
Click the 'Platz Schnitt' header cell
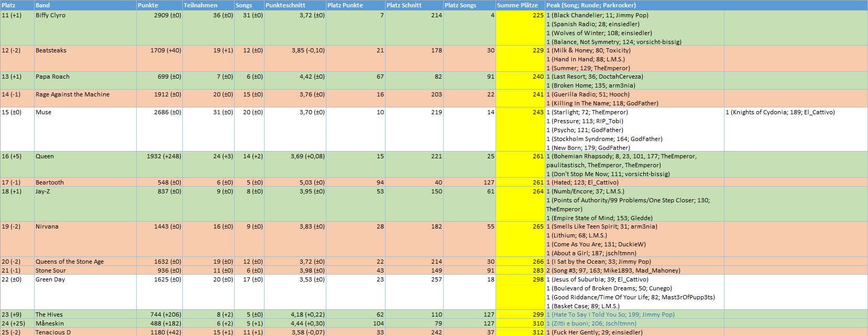pos(414,5)
